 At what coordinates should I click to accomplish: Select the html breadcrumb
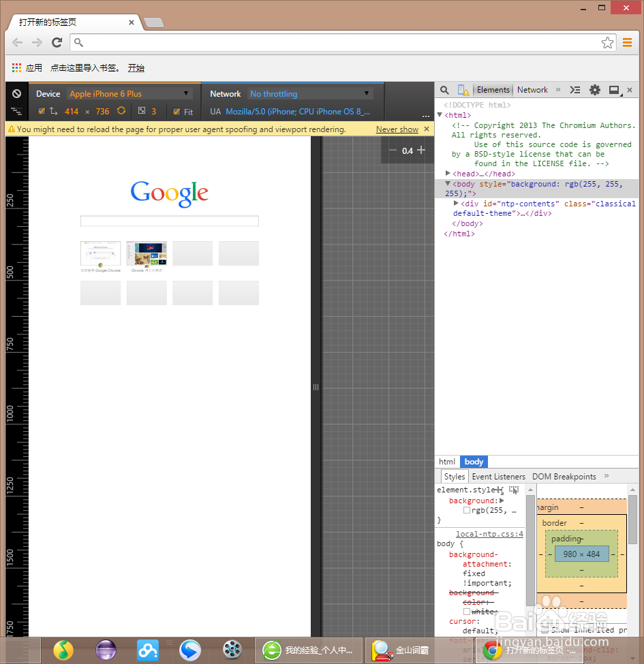pos(447,462)
